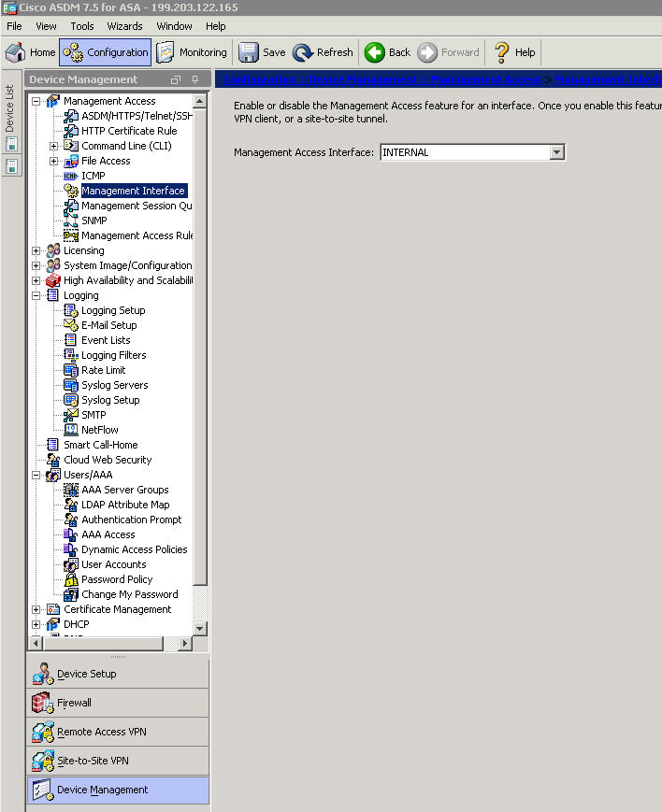Click the NetFlow icon
The image size is (662, 812).
click(70, 430)
